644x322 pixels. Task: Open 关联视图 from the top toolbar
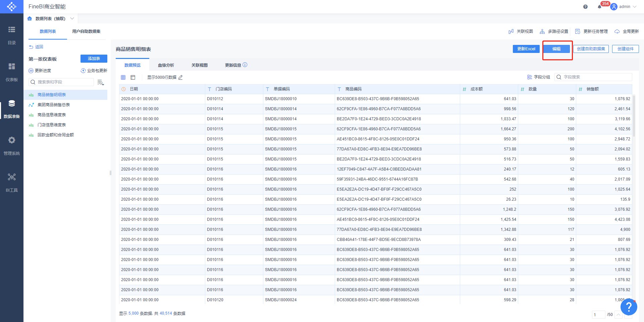pos(521,31)
